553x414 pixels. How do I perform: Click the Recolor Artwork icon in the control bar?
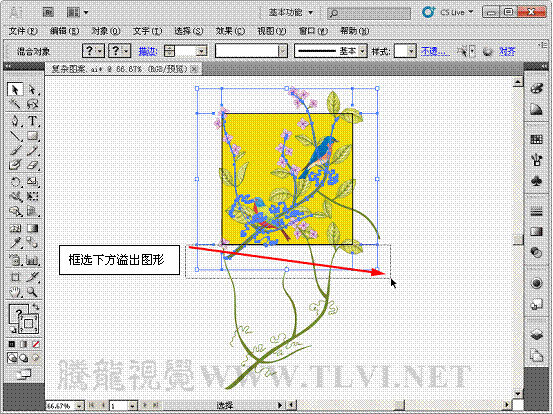click(488, 51)
